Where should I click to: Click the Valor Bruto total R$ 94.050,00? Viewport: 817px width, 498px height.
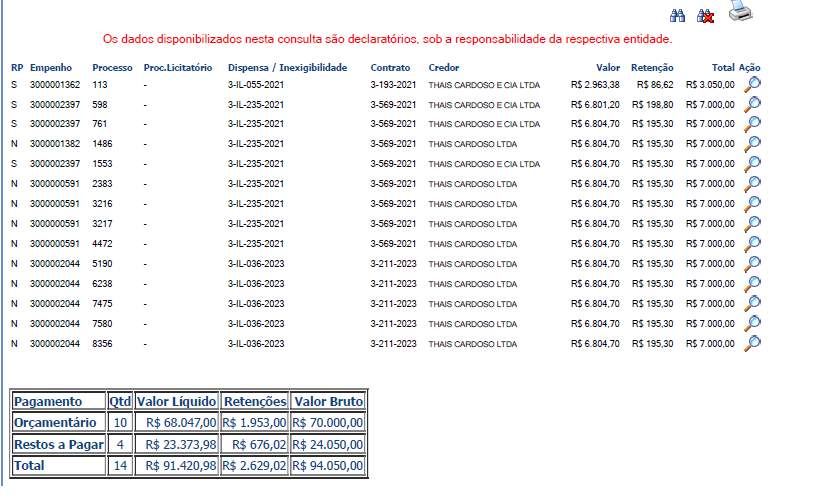[328, 466]
